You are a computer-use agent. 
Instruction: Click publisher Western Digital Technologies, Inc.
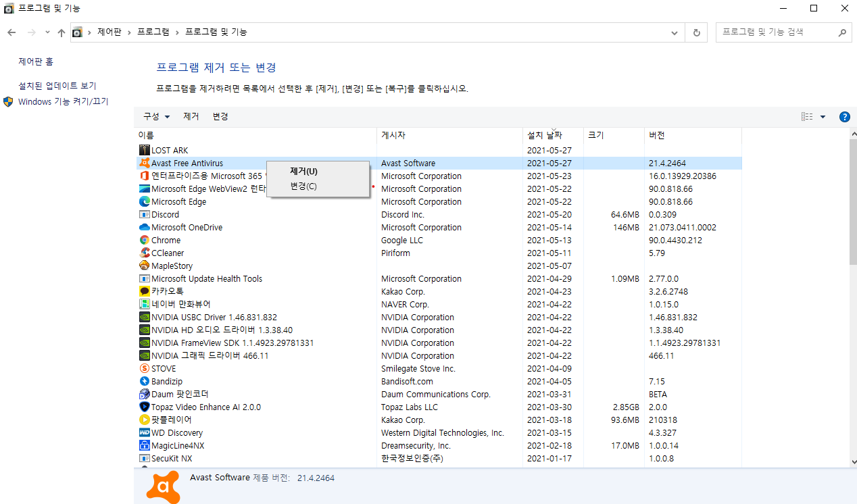pyautogui.click(x=443, y=432)
